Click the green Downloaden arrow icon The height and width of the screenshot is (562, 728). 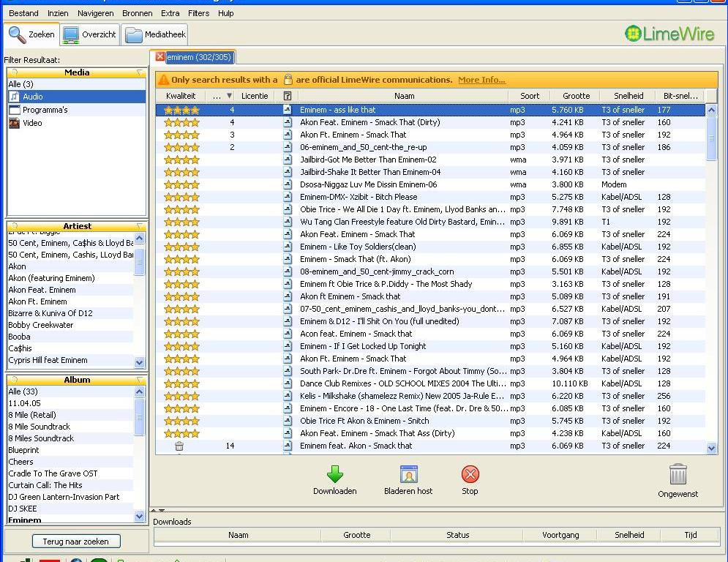click(335, 475)
